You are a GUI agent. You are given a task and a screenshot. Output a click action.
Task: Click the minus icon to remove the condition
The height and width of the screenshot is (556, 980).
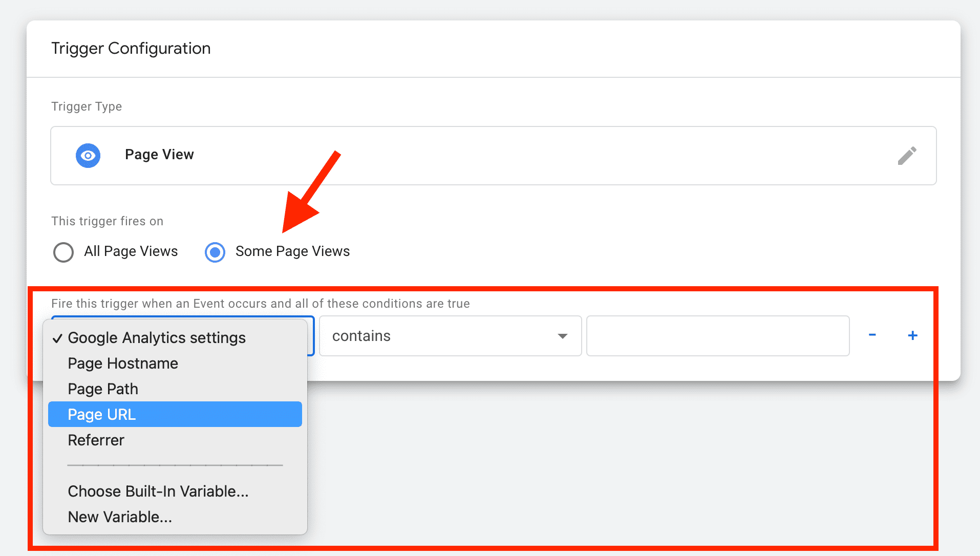pyautogui.click(x=872, y=335)
